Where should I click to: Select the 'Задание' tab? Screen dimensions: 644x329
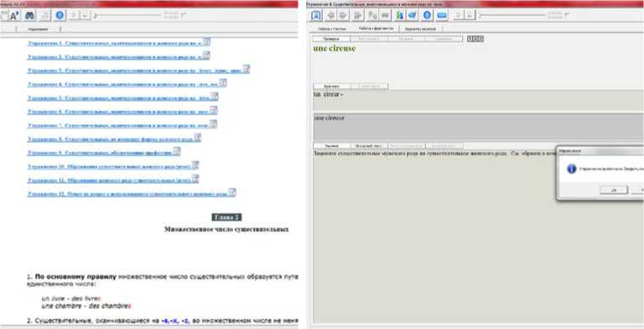331,145
